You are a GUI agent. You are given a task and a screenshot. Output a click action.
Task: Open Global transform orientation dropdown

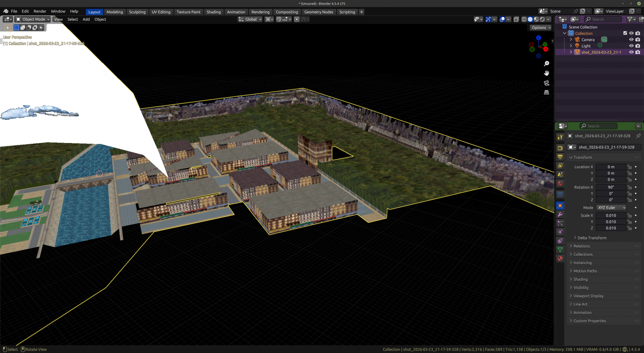tap(250, 19)
